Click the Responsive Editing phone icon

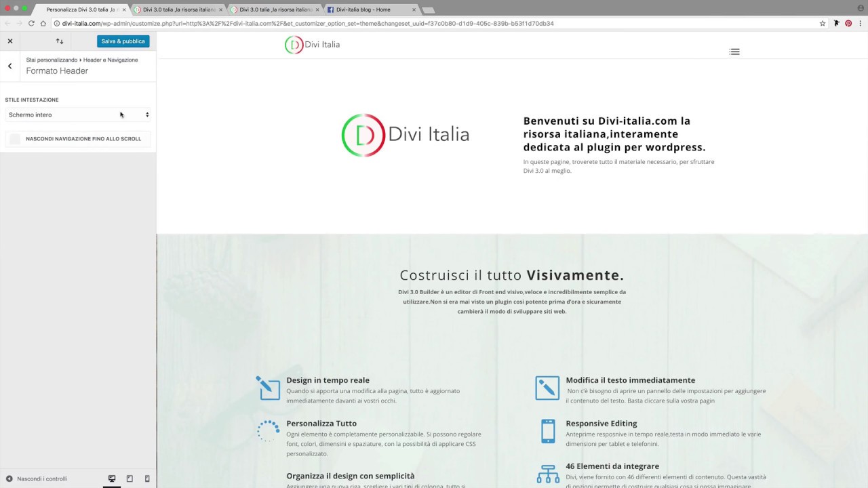pos(548,431)
